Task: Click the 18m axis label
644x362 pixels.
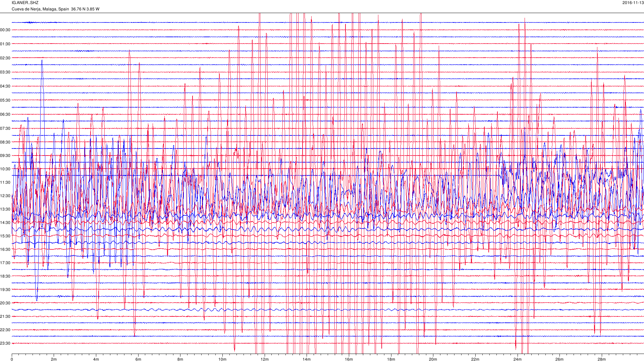Action: [391, 359]
